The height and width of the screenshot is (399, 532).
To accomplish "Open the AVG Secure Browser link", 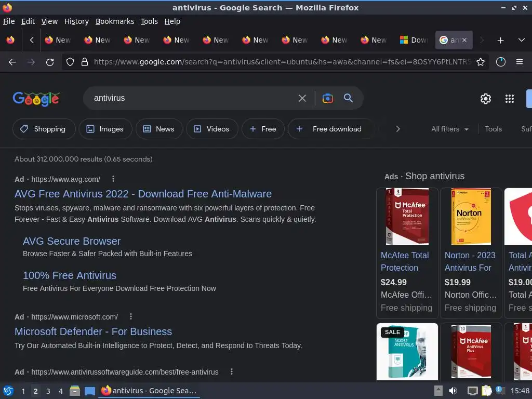I will point(72,241).
